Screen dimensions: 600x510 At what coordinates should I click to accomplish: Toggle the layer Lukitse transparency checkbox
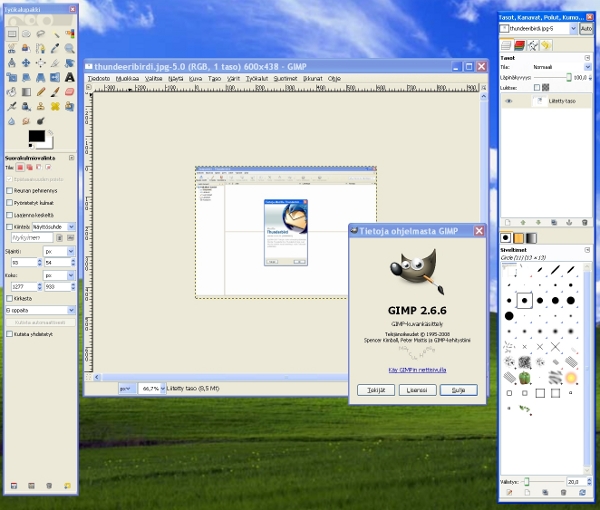pyautogui.click(x=537, y=88)
